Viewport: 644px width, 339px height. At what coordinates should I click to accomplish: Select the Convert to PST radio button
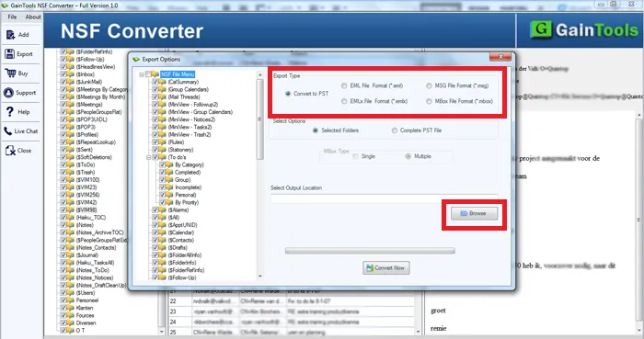288,94
